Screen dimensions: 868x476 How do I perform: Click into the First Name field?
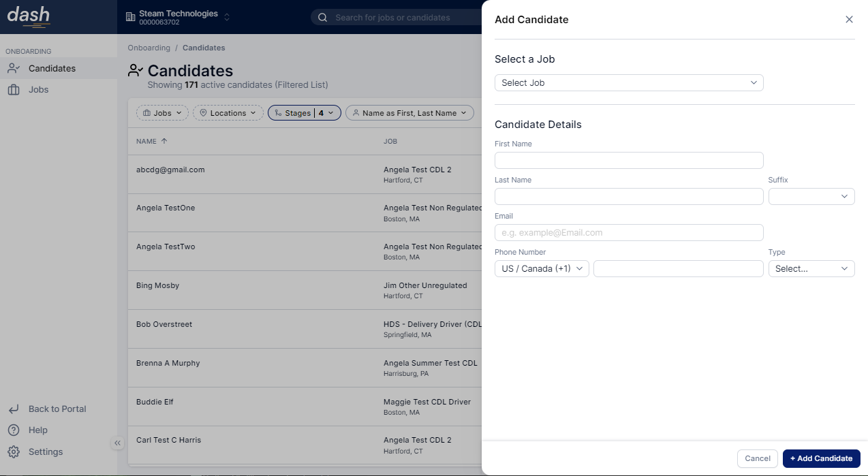(x=628, y=160)
